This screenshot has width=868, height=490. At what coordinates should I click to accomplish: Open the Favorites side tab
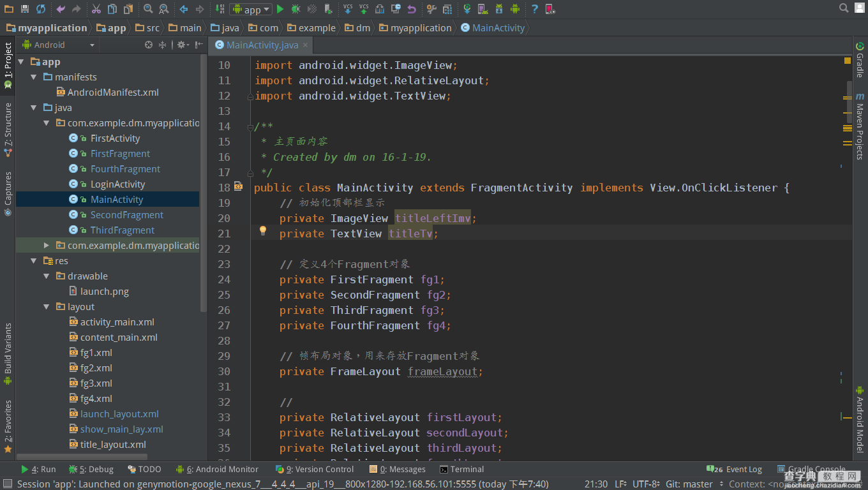click(8, 426)
